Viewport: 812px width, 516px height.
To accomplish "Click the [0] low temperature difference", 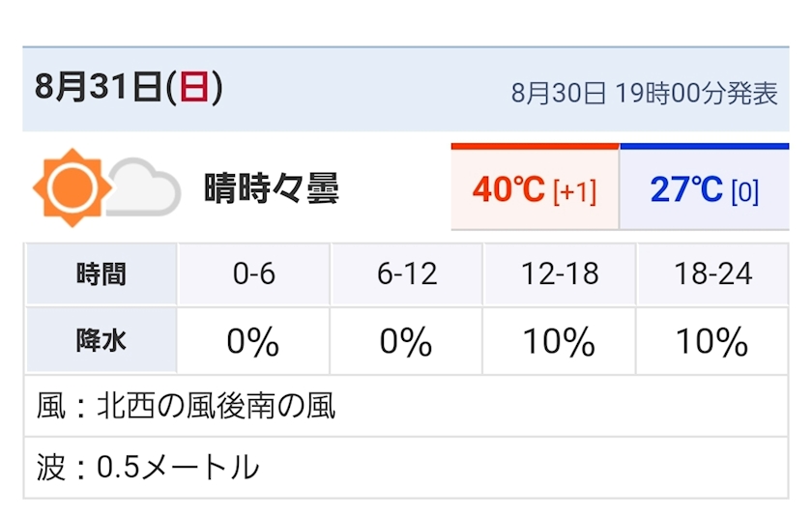I will (744, 191).
